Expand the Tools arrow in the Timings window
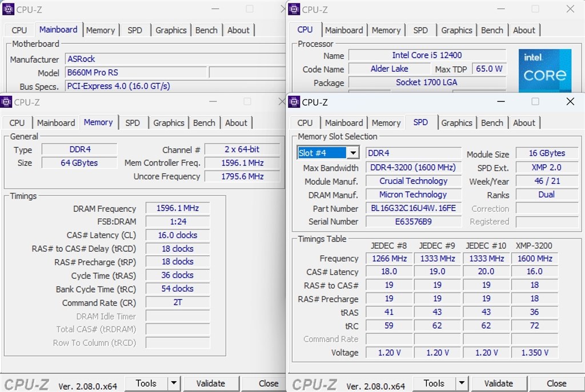 tap(174, 383)
